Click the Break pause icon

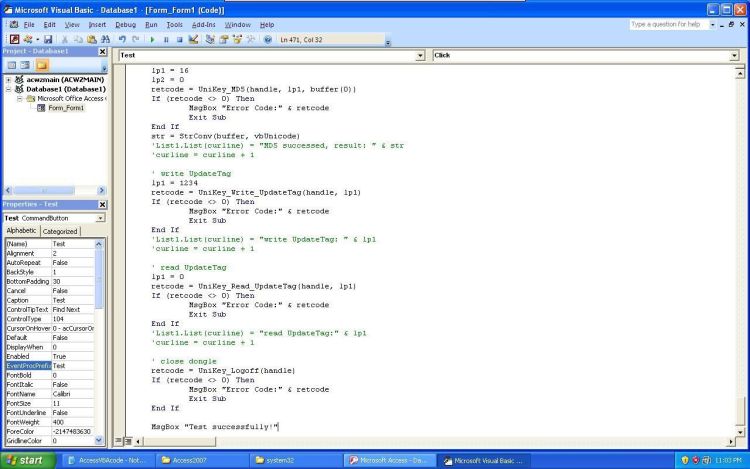pyautogui.click(x=166, y=39)
